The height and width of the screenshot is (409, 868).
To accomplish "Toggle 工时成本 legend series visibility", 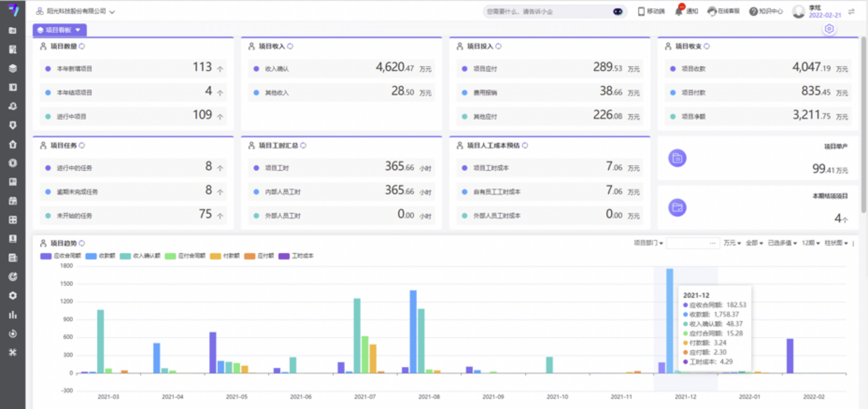I will click(x=296, y=256).
